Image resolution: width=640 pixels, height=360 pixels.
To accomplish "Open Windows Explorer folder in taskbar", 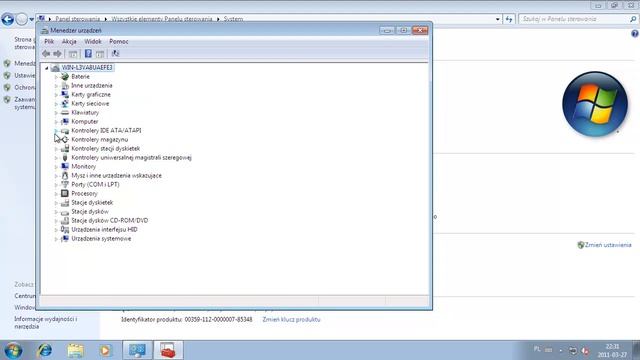I will [75, 350].
